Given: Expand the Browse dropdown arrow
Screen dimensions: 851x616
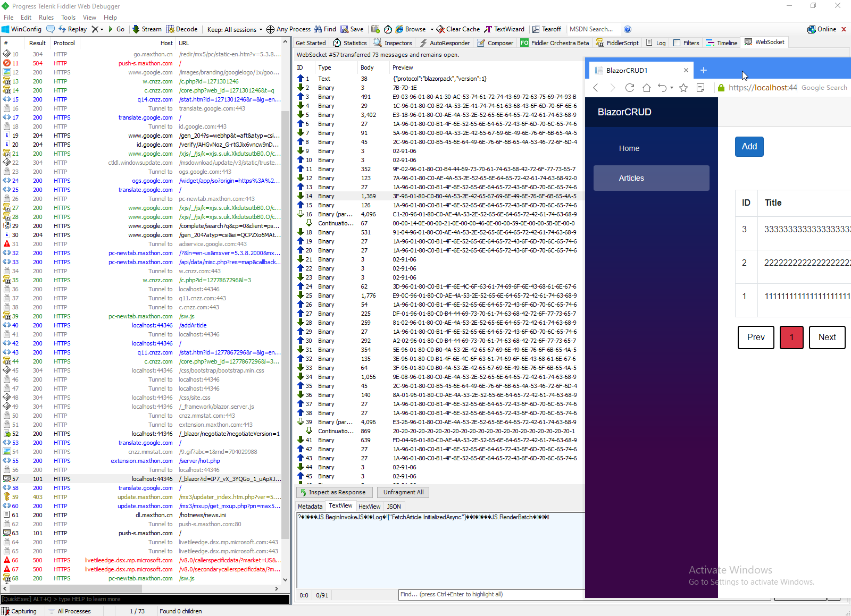Looking at the screenshot, I should 432,29.
